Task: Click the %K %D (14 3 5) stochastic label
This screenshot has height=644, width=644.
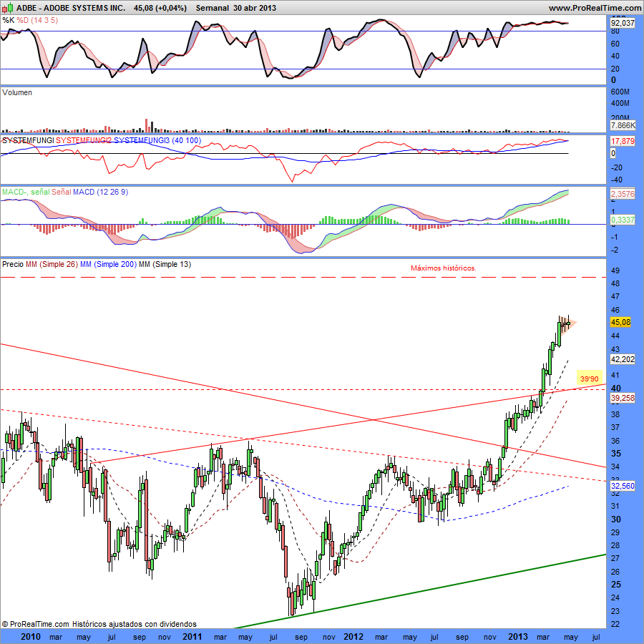Action: (30, 20)
